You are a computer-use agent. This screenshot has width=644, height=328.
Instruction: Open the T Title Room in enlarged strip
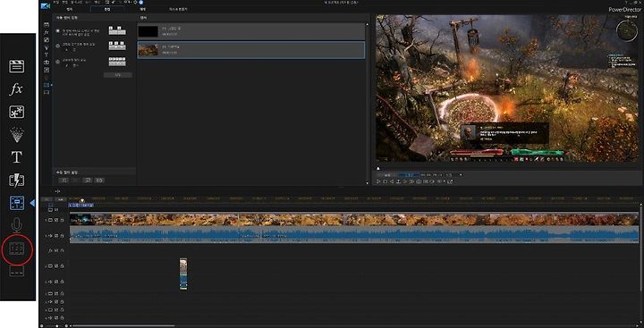(x=16, y=156)
